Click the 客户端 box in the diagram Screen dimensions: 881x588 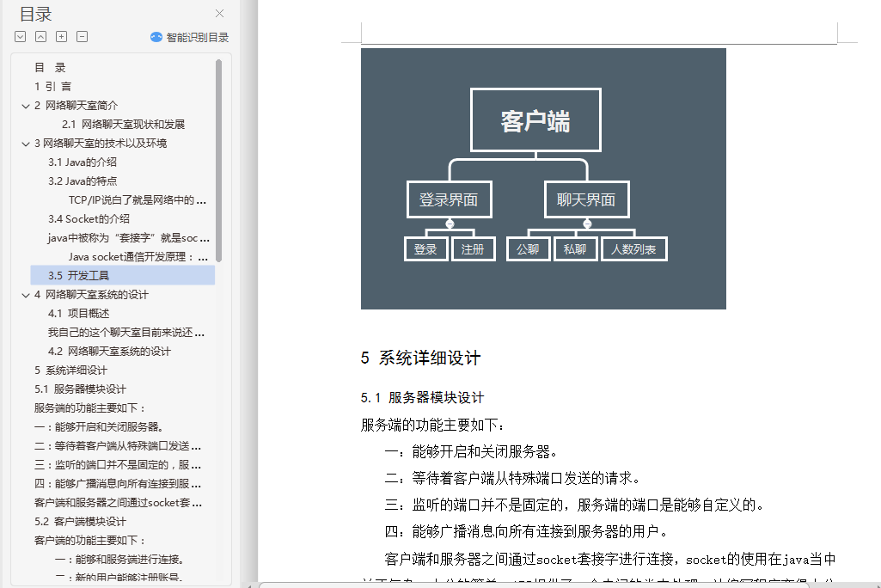click(x=536, y=119)
